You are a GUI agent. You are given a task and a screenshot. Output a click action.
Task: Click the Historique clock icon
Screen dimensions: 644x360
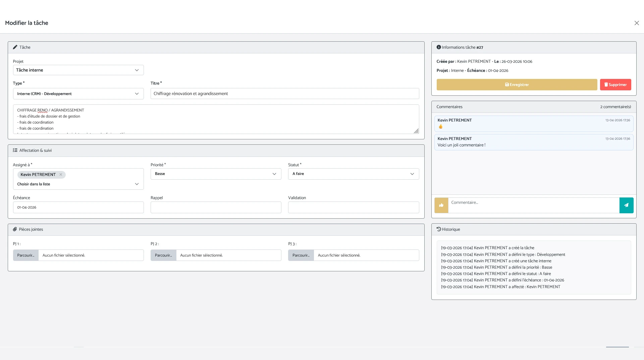(x=438, y=229)
